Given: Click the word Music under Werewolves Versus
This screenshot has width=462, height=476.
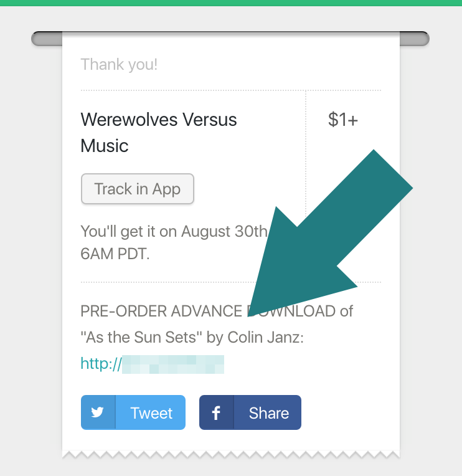Looking at the screenshot, I should [x=105, y=146].
